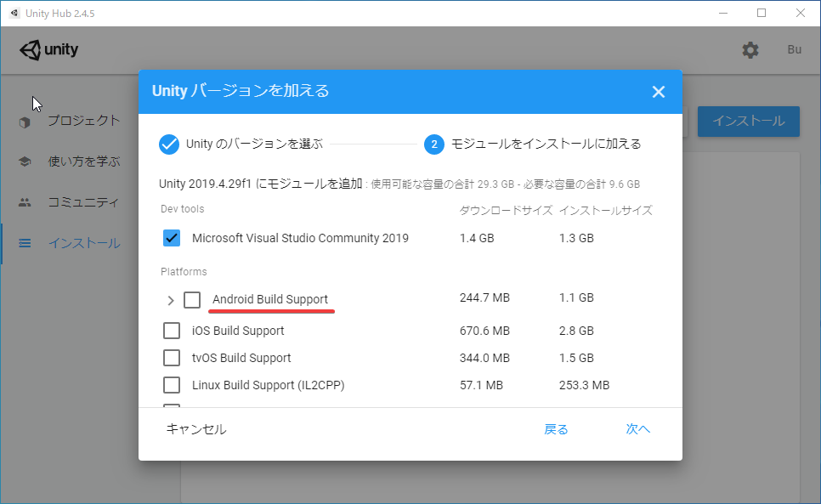The height and width of the screenshot is (504, 821).
Task: Enable Android Build Support checkbox
Action: [192, 299]
